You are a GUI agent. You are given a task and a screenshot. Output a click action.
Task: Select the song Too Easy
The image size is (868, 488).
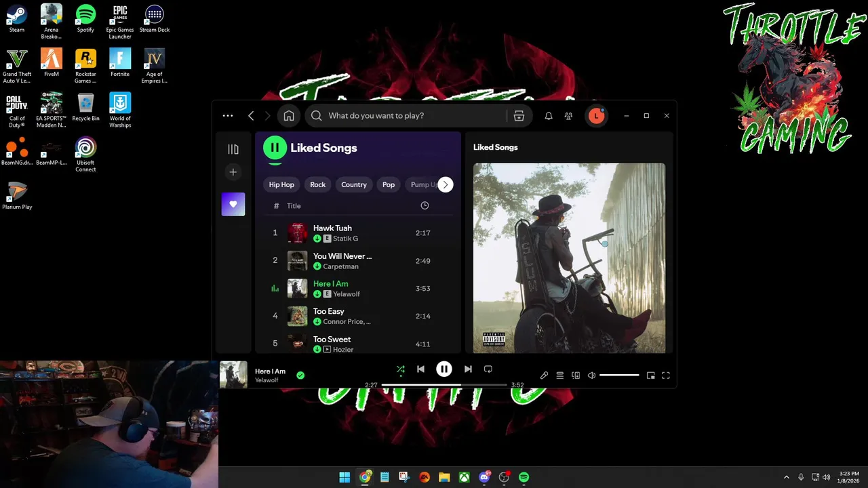(329, 312)
